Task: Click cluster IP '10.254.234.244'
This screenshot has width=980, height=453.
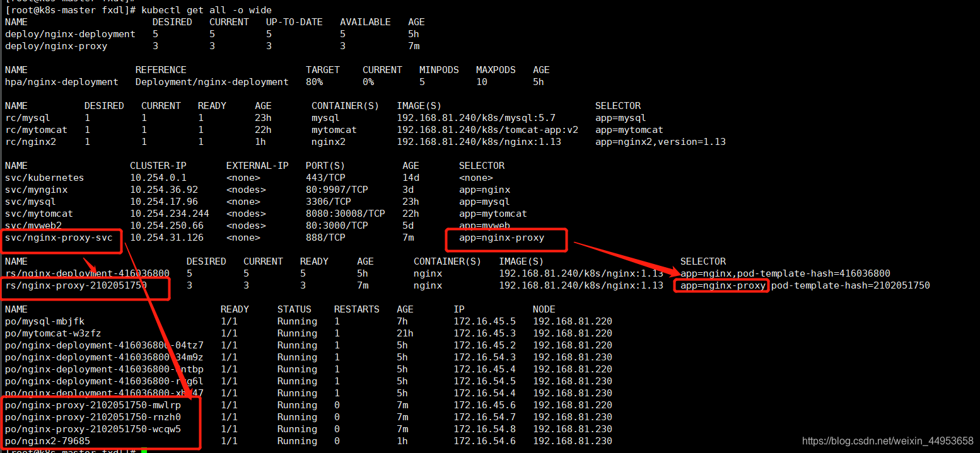Action: coord(170,214)
